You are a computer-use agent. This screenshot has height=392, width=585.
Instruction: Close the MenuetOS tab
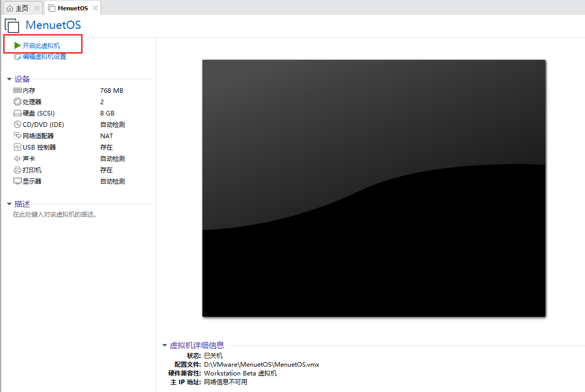(95, 8)
